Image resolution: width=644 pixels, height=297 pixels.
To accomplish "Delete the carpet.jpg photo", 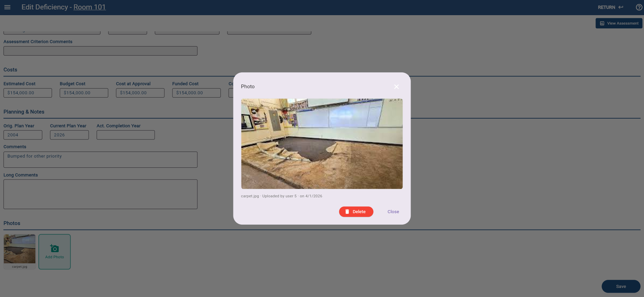I will (356, 212).
